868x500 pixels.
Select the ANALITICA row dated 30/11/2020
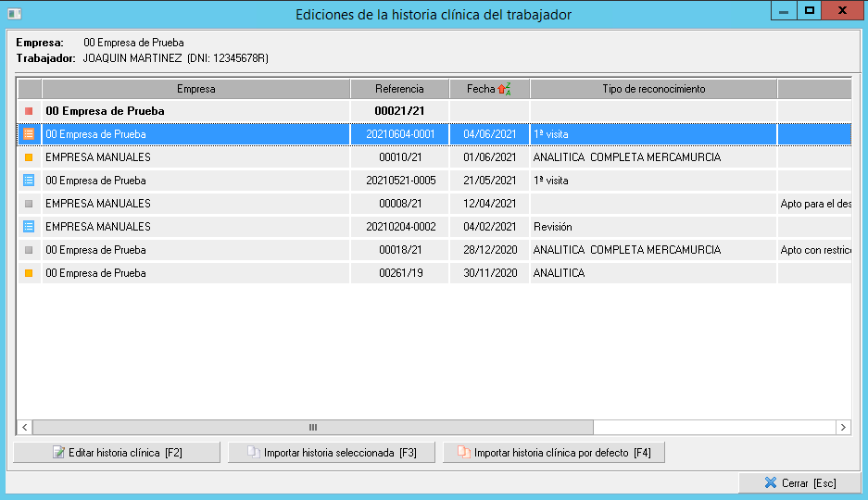point(559,274)
